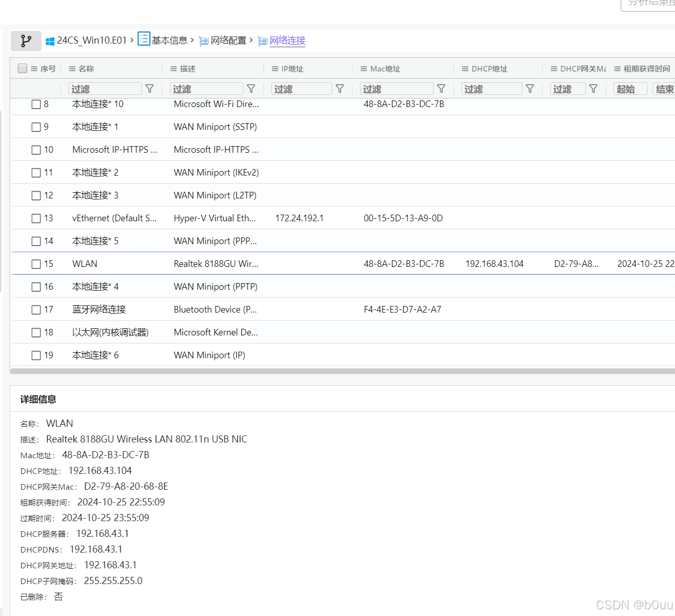The image size is (675, 616).
Task: Click 过期时间 value 2024-10-25 23:55:09
Action: click(x=105, y=518)
